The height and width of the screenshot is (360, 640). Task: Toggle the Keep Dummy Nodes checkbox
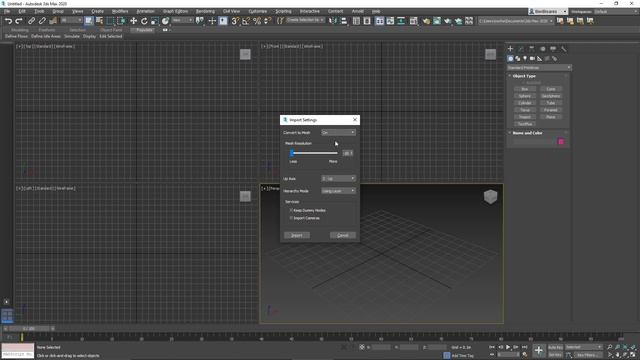[291, 210]
